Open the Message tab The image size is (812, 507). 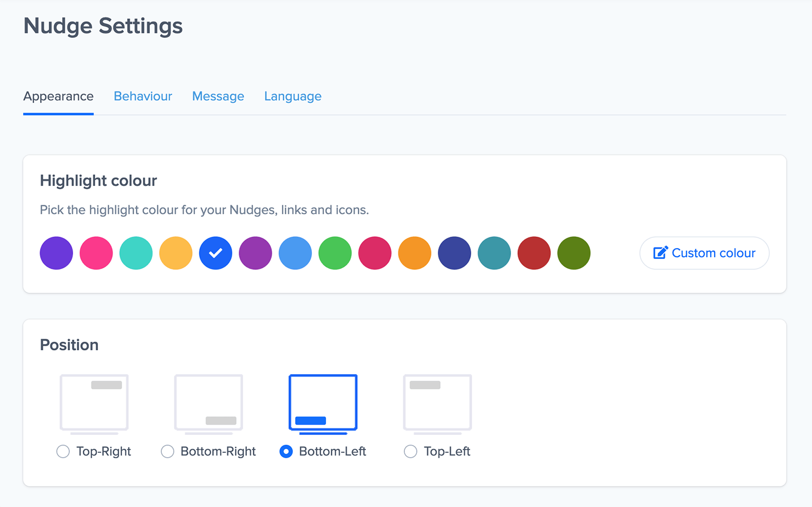[x=218, y=96]
